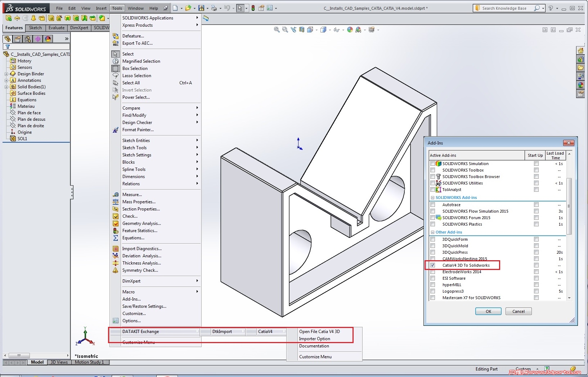Check SOLIDWORKS Simulation active add-in checkbox
This screenshot has width=588, height=377.
[433, 164]
